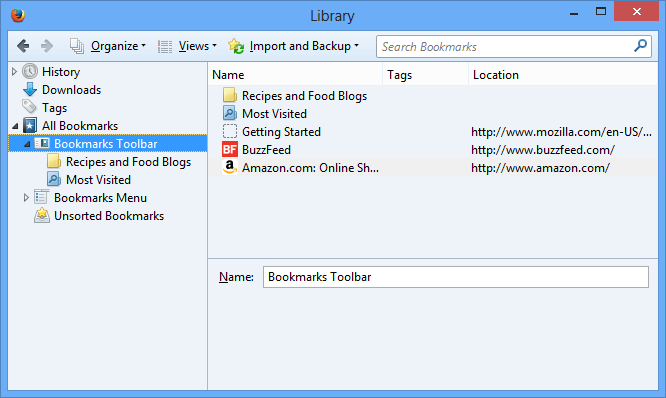The image size is (666, 398).
Task: Click the Views list icon
Action: tap(165, 46)
